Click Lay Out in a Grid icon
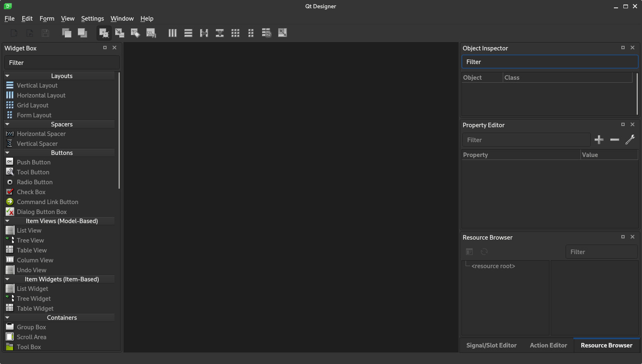This screenshot has width=642, height=364. click(x=235, y=33)
